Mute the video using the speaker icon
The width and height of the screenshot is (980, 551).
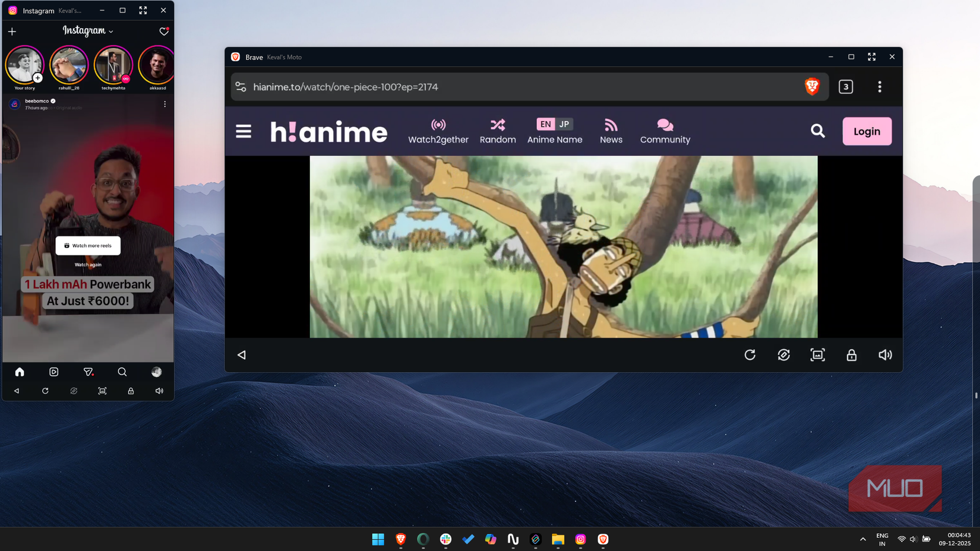[x=885, y=354]
